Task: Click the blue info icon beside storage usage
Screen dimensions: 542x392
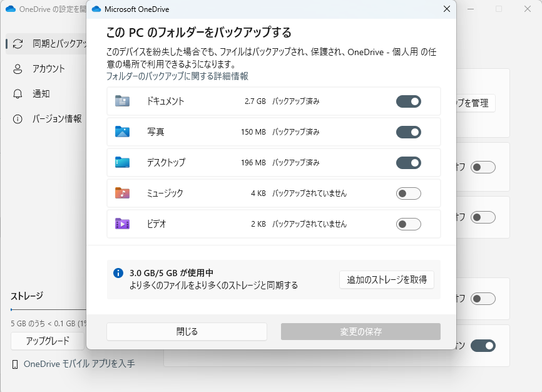Action: tap(118, 273)
